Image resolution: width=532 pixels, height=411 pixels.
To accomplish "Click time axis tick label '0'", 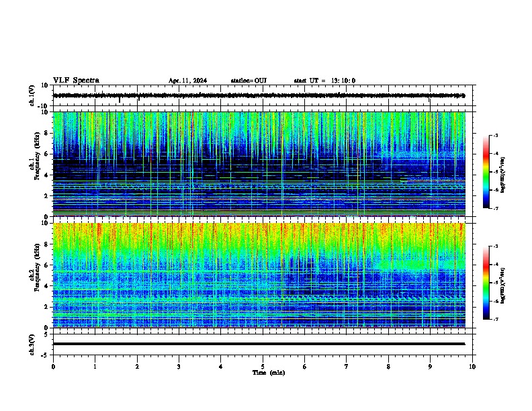I will (53, 367).
